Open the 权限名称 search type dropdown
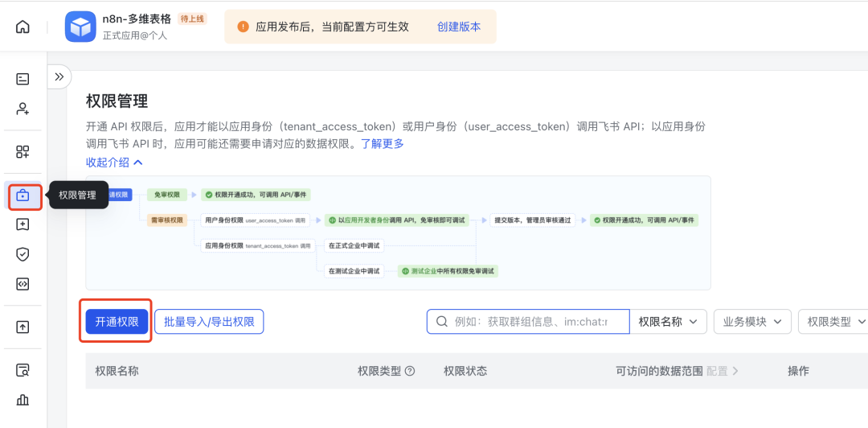The width and height of the screenshot is (868, 428). [x=667, y=322]
